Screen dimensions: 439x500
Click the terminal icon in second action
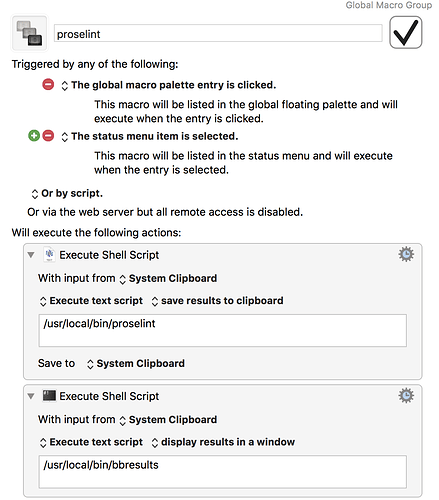click(49, 396)
